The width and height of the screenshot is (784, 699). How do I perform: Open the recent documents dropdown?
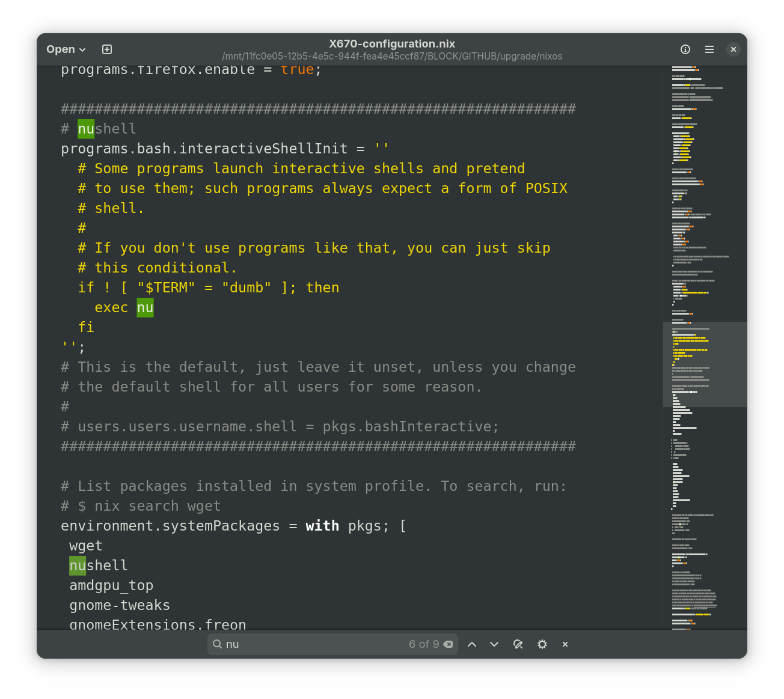coord(66,49)
